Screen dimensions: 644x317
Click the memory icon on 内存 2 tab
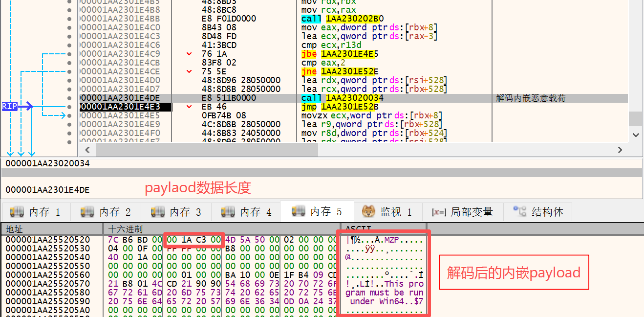tap(87, 212)
